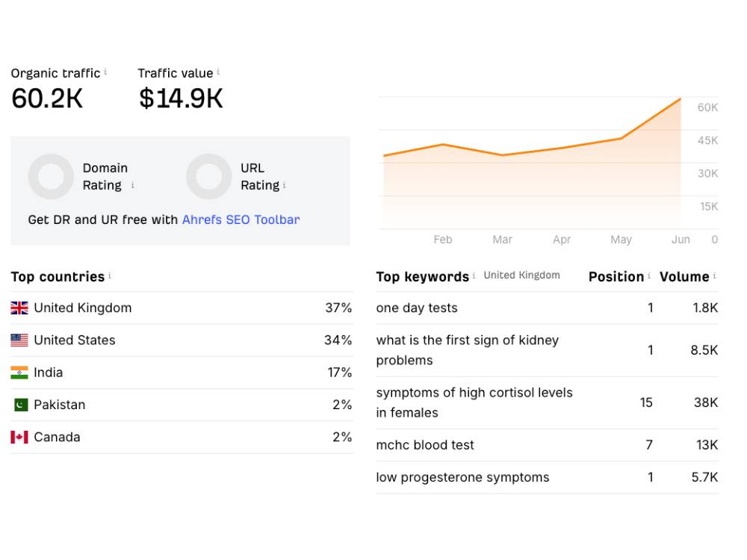Click the United Kingdom label beside Top keywords

tap(521, 276)
